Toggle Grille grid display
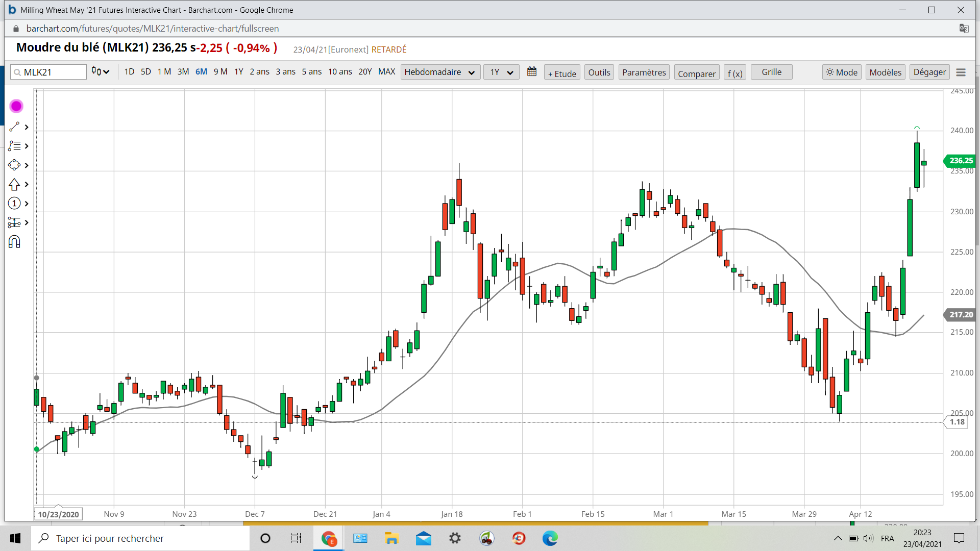This screenshot has height=551, width=980. pyautogui.click(x=771, y=72)
